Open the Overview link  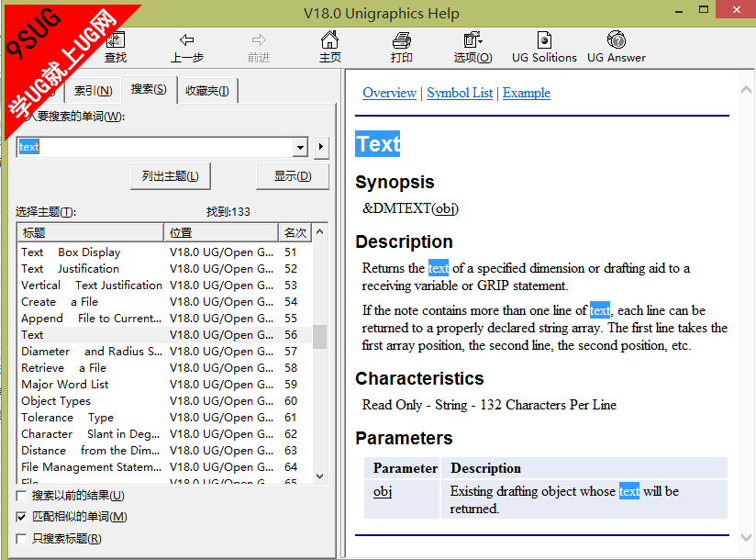tap(389, 93)
